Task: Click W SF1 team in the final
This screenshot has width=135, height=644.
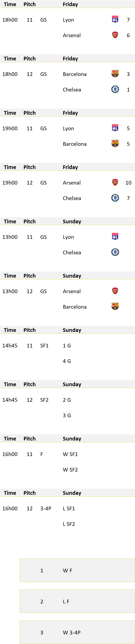Action: [x=70, y=454]
